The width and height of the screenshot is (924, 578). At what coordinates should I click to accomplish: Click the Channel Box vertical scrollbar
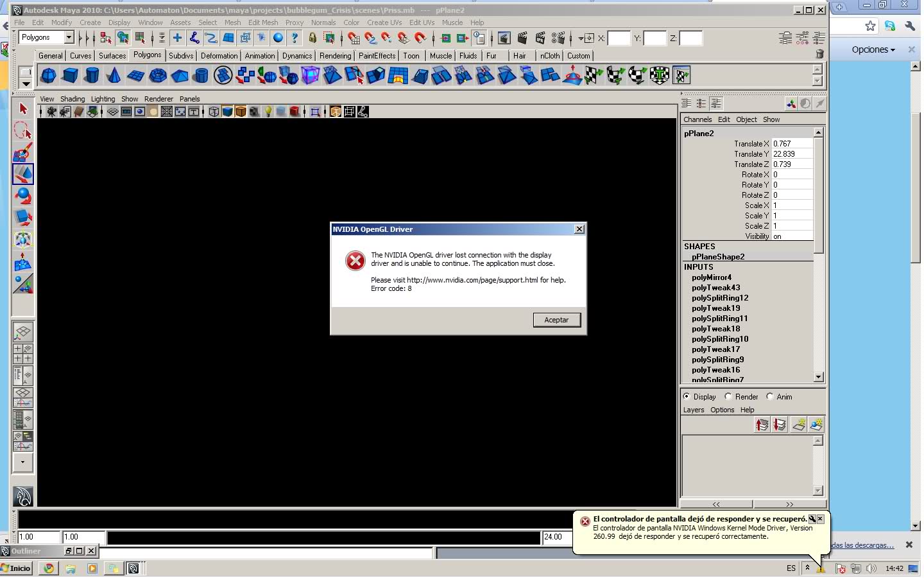tap(818, 254)
